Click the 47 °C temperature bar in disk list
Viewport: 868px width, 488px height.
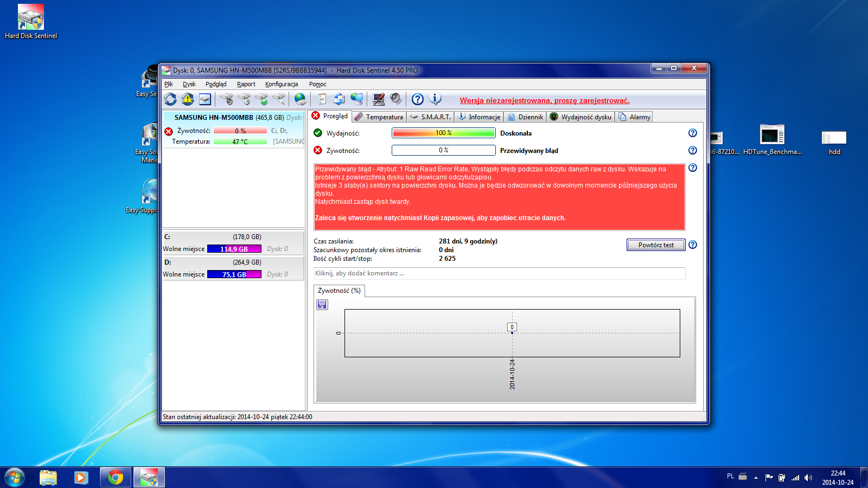coord(240,142)
